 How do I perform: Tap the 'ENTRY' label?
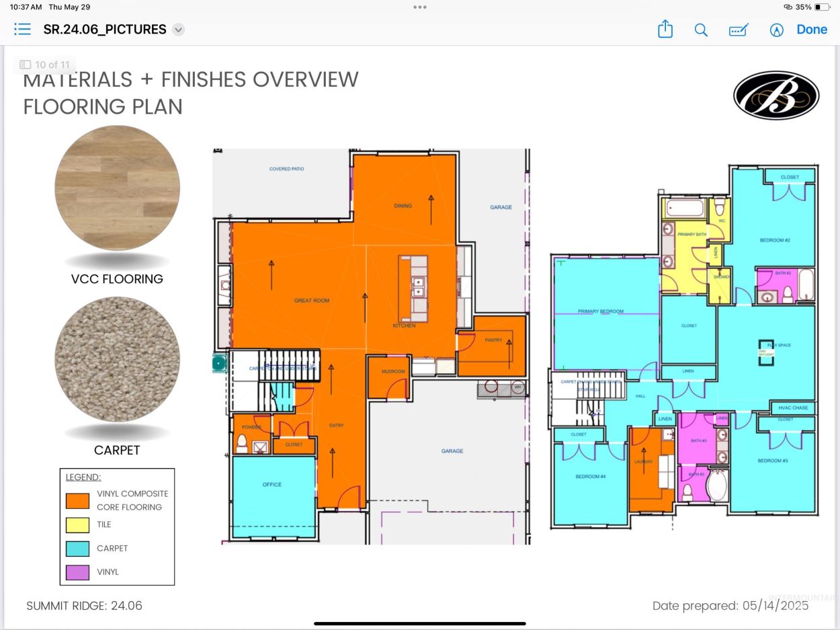pyautogui.click(x=336, y=425)
